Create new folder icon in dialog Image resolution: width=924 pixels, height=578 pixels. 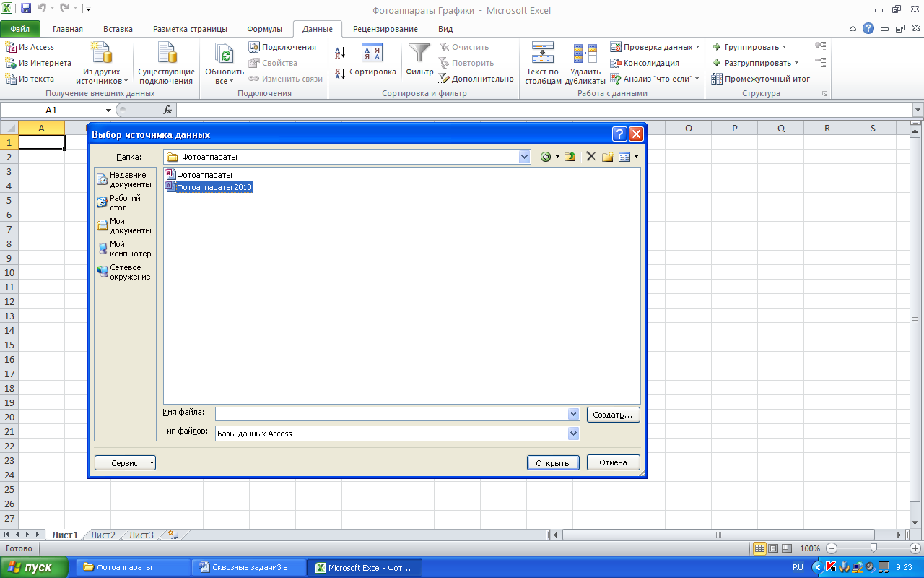pyautogui.click(x=608, y=157)
